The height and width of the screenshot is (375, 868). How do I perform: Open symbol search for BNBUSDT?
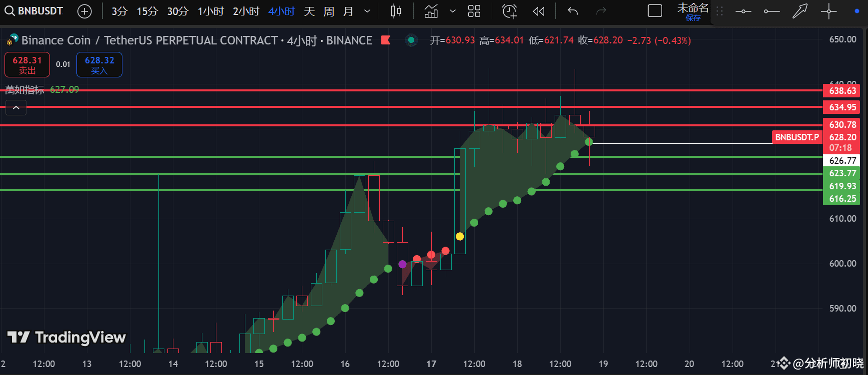(34, 11)
